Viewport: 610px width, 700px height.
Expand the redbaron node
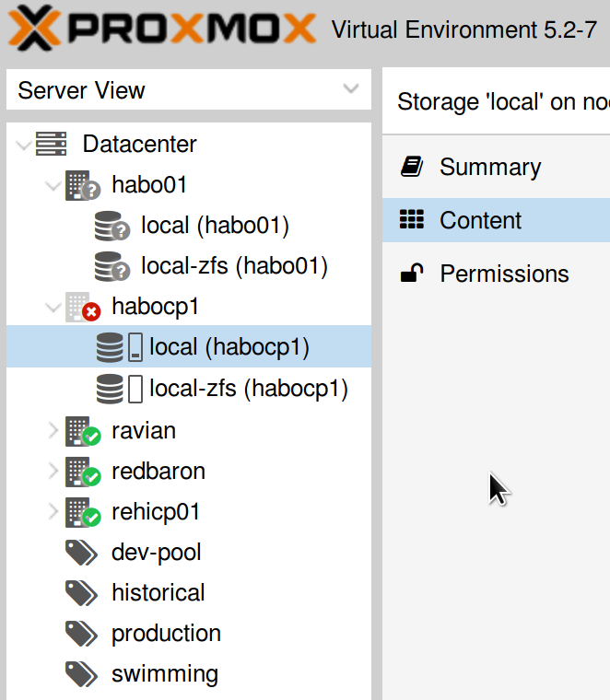click(53, 472)
